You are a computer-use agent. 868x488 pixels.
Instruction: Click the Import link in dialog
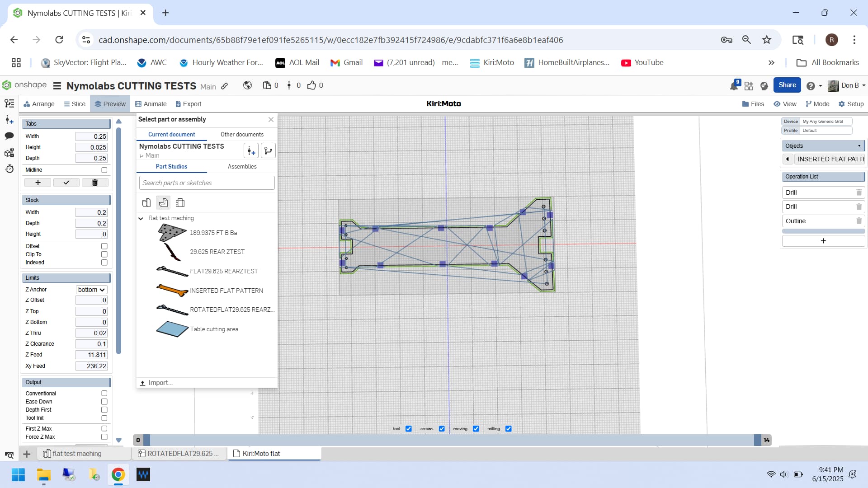156,383
